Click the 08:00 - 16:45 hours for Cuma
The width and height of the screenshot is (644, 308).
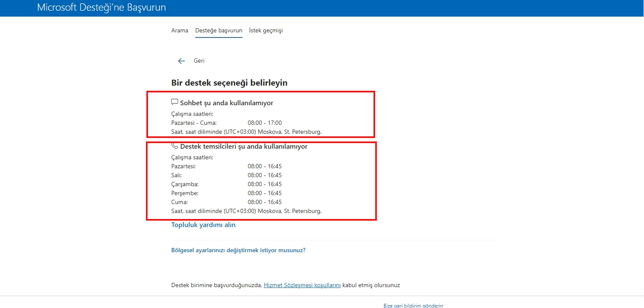pos(265,202)
